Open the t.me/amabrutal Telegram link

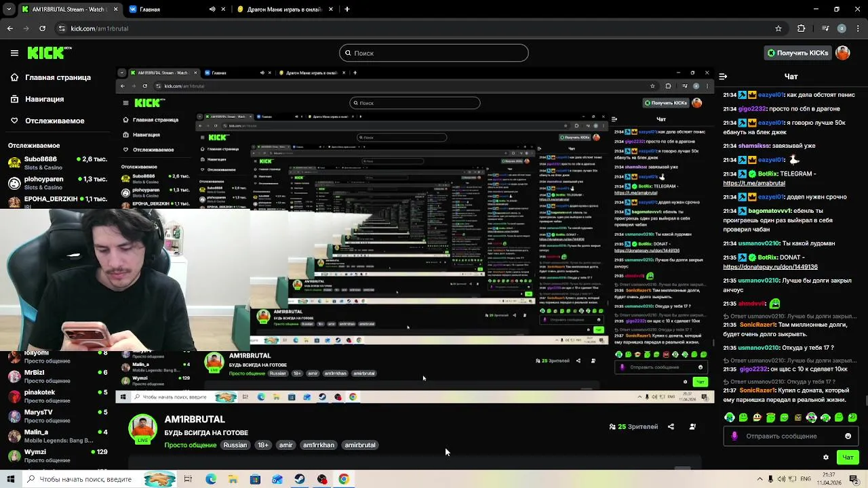[x=754, y=183]
